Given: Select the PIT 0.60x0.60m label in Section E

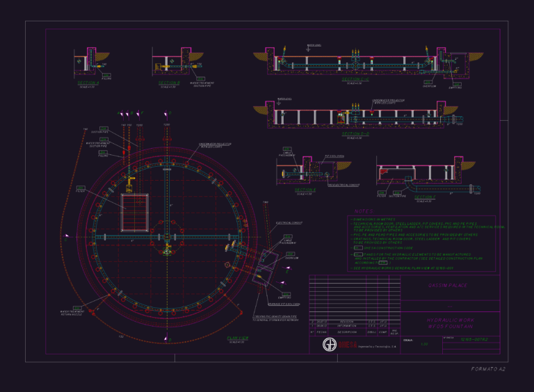Looking at the screenshot, I should click(x=334, y=156).
